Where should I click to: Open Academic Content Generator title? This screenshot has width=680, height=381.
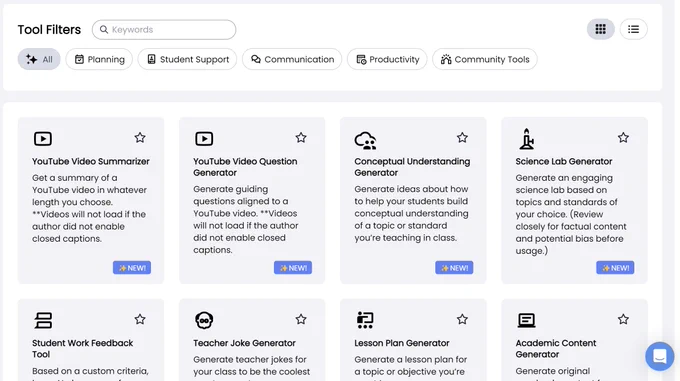click(x=556, y=348)
